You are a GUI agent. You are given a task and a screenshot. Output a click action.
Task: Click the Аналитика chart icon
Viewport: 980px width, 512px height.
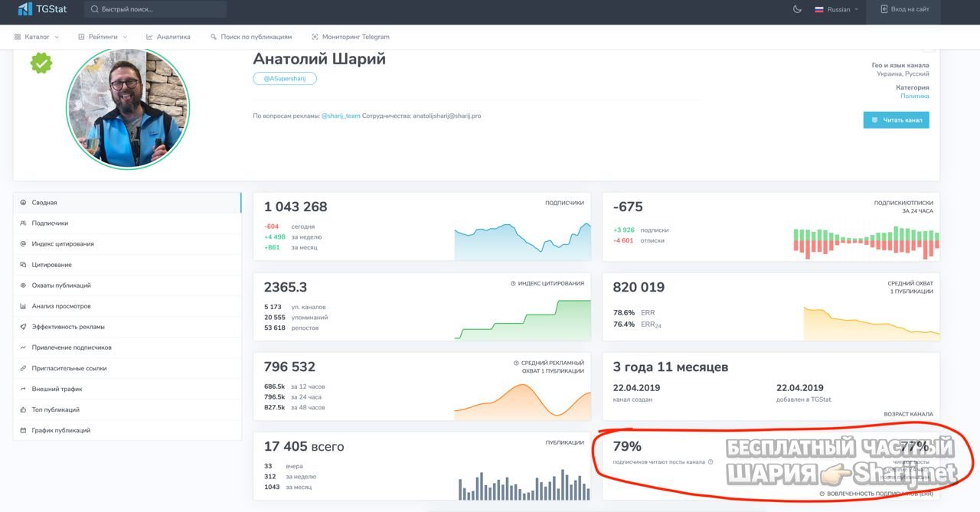(150, 37)
